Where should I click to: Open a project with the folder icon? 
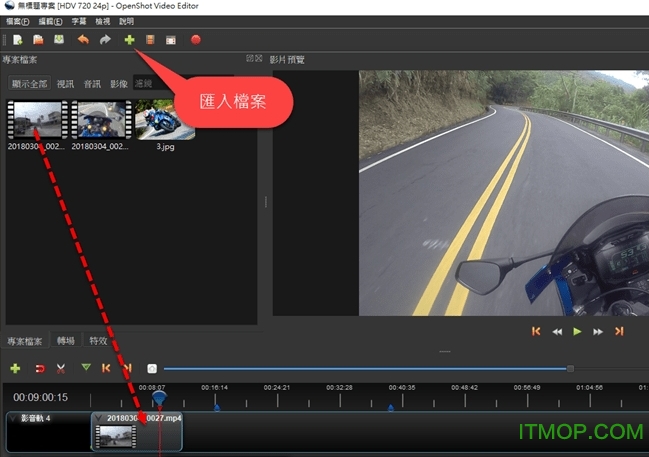[39, 40]
